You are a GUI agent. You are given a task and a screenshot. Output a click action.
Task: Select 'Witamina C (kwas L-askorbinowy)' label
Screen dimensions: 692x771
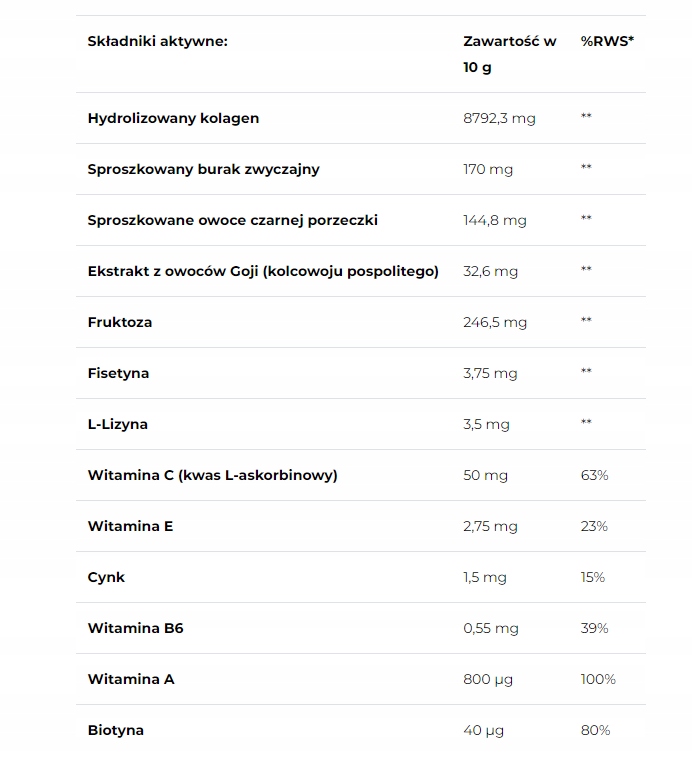click(x=213, y=475)
